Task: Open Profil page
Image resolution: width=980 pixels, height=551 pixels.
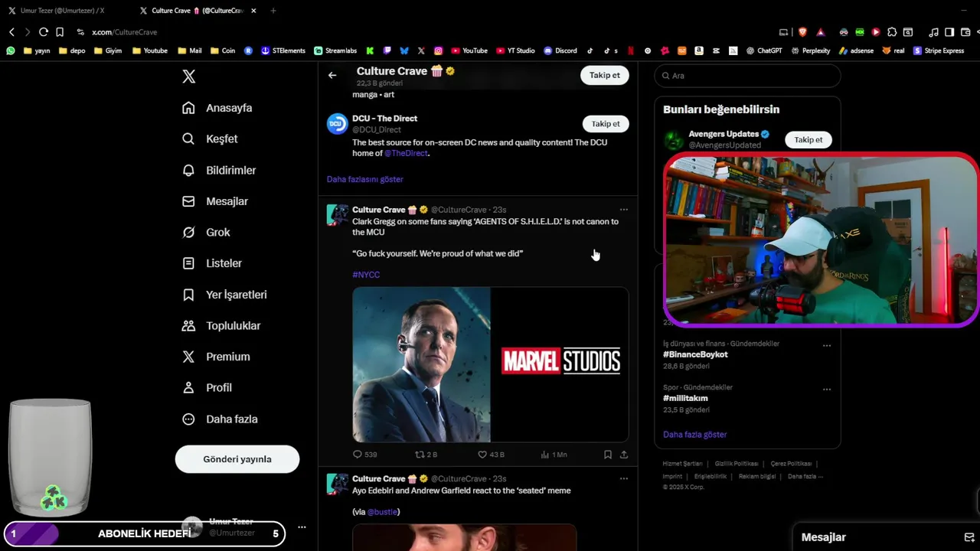Action: pos(207,387)
